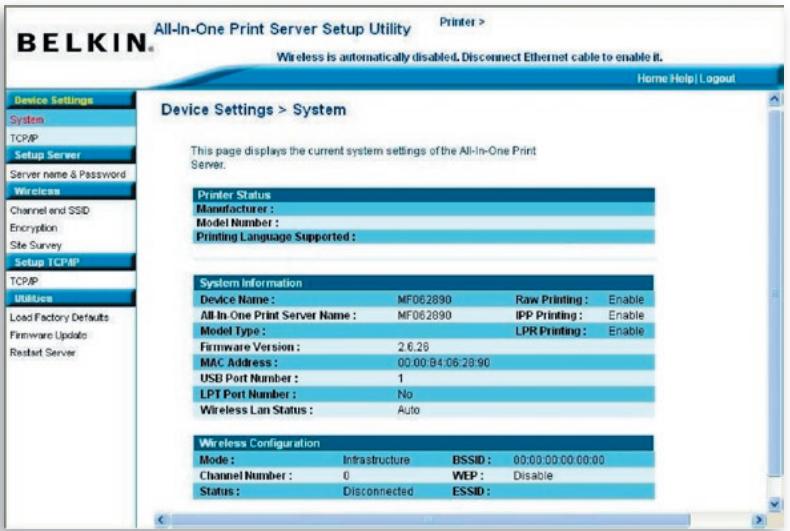Click the Channel Number value 0
Viewport: 790px width, 531px height.
[346, 476]
